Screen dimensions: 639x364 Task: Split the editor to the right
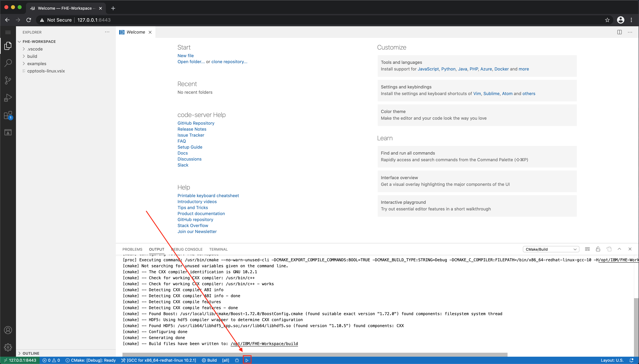pos(620,32)
